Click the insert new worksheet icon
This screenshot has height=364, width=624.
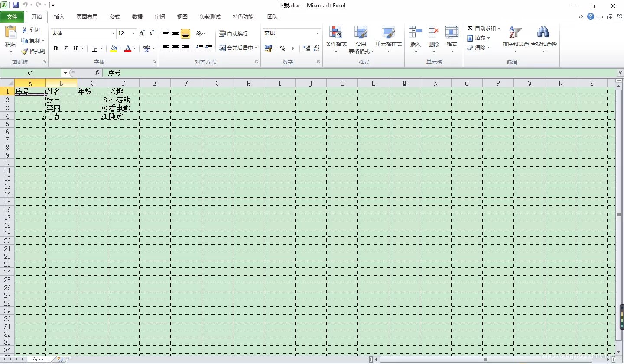60,359
